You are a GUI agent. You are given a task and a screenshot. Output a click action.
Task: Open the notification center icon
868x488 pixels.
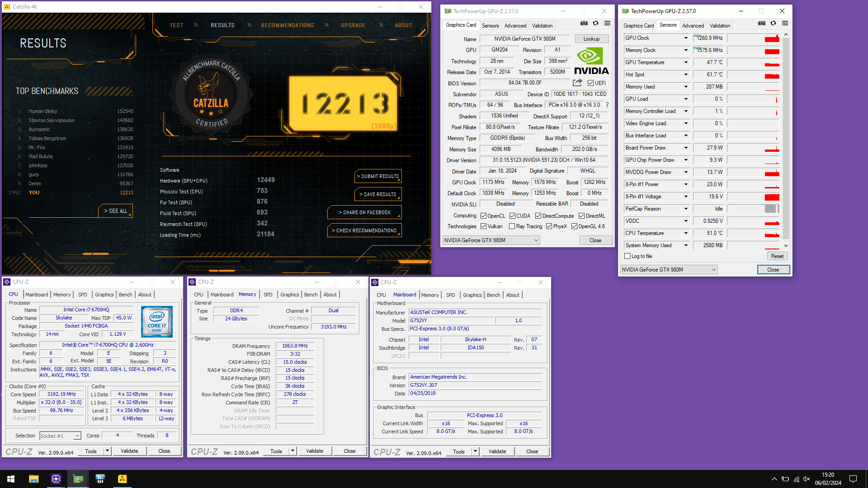pyautogui.click(x=853, y=479)
